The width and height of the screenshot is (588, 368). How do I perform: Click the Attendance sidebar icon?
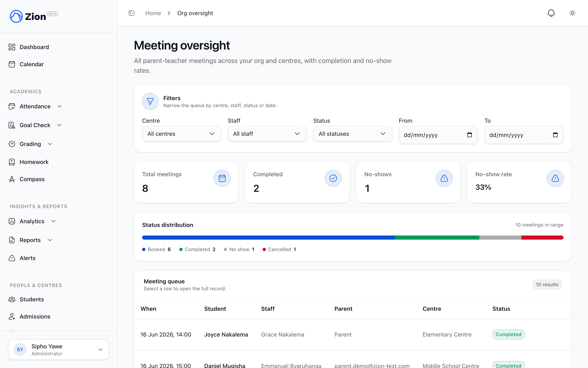[12, 106]
